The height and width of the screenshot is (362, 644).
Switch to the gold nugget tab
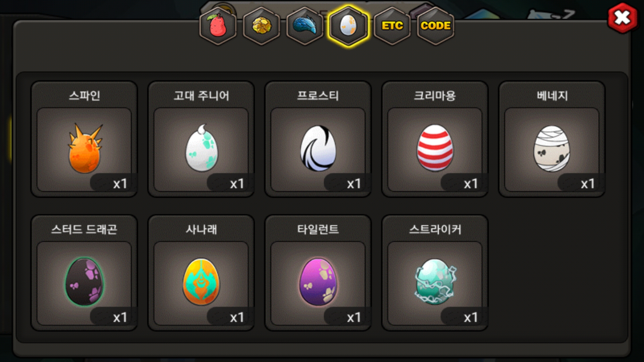[x=262, y=26]
